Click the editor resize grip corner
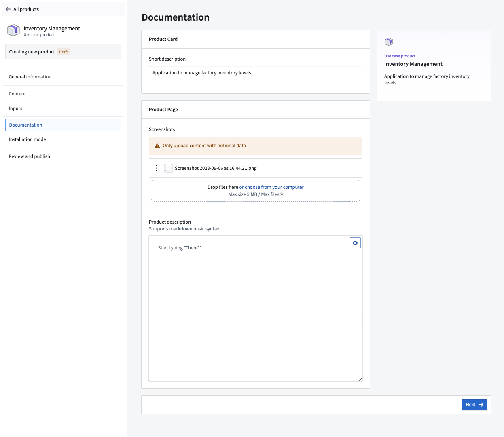504x437 pixels. click(360, 379)
